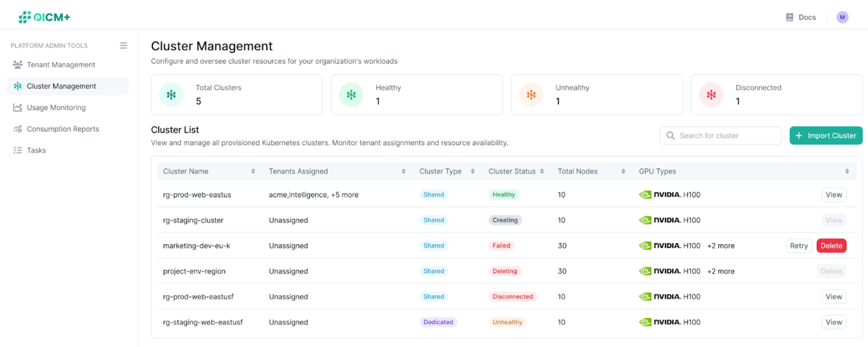Screen dimensions: 868x347
Task: Click the magnifier icon in cluster search
Action: click(x=670, y=135)
